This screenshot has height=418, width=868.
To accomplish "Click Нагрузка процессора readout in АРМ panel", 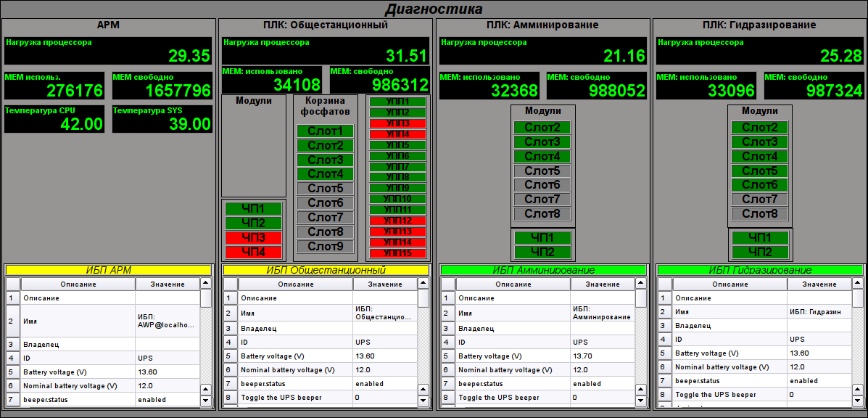I will click(x=108, y=51).
